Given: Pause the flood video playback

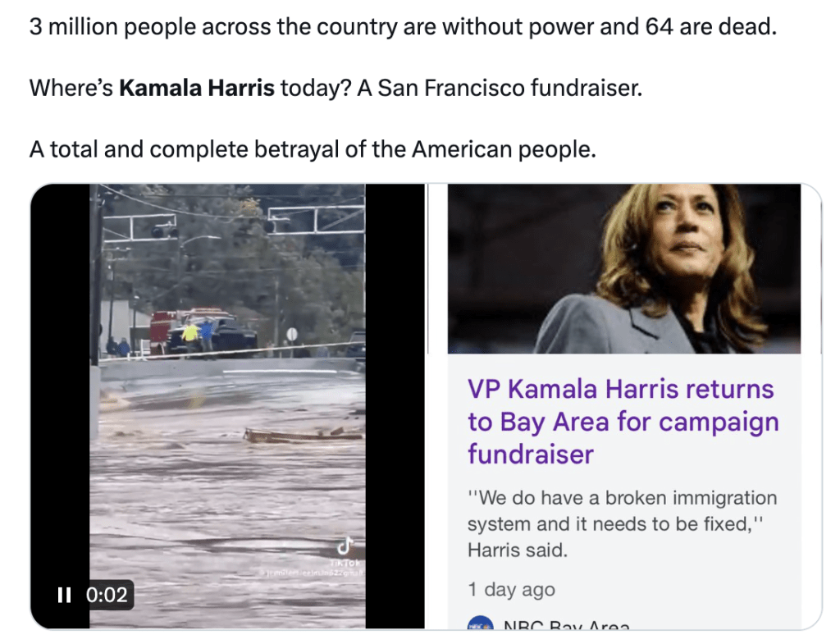Looking at the screenshot, I should (64, 595).
